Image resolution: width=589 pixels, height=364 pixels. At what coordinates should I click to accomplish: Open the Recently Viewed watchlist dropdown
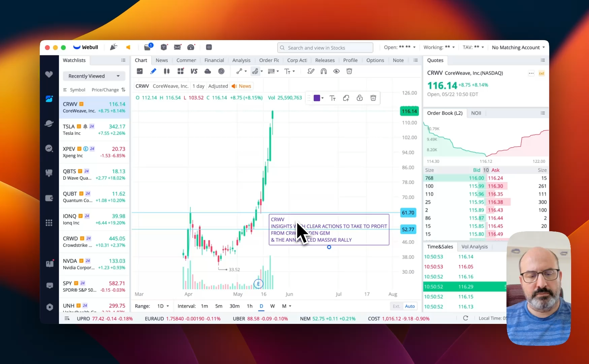click(94, 76)
